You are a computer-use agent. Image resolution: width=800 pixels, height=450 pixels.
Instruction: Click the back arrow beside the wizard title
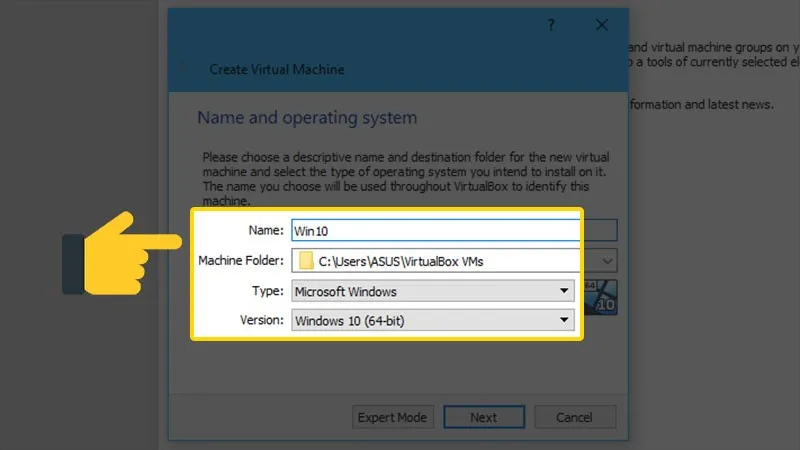pos(183,70)
